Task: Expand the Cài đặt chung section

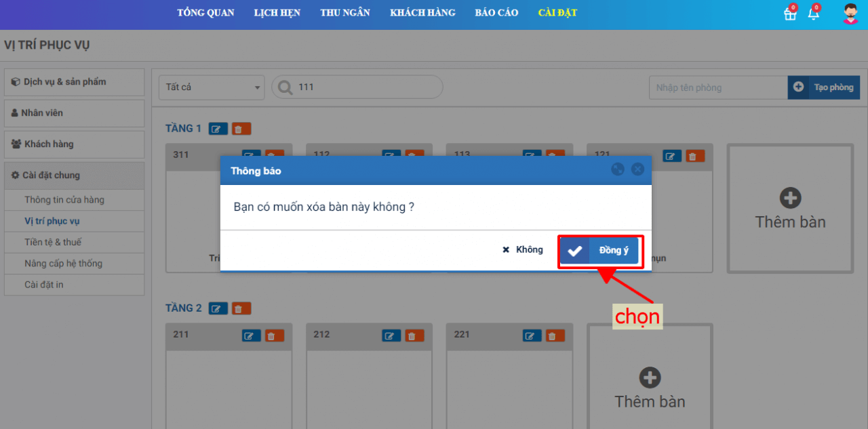Action: tap(74, 176)
